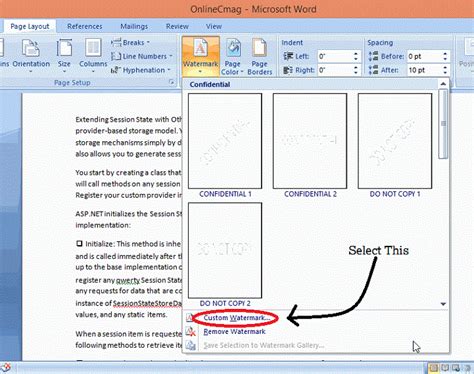
Task: Choose Remove Watermark from the menu
Action: (234, 332)
